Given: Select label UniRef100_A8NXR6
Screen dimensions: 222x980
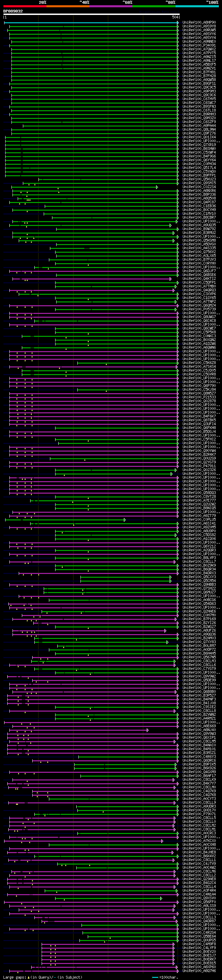Looking at the screenshot, I should point(199,191).
